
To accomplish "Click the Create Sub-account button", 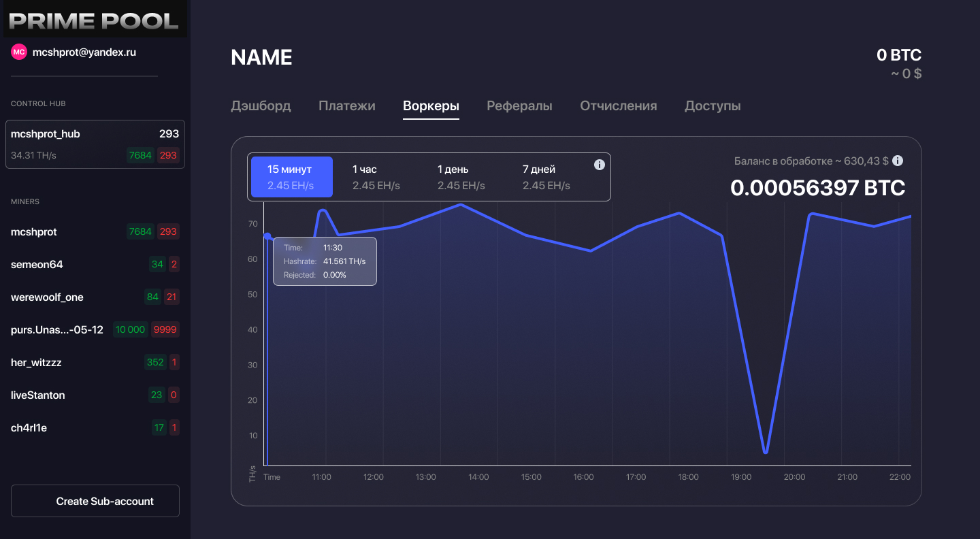I will click(x=95, y=501).
